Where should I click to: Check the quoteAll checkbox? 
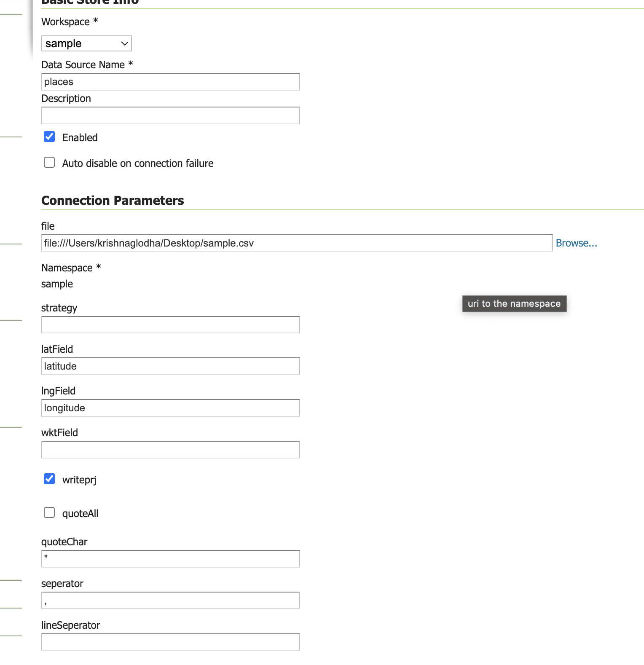[49, 513]
